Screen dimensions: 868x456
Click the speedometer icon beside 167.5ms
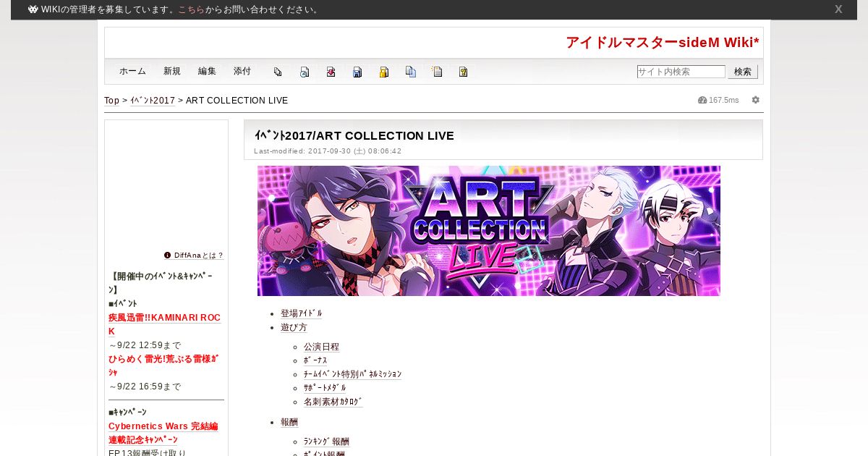tap(702, 100)
